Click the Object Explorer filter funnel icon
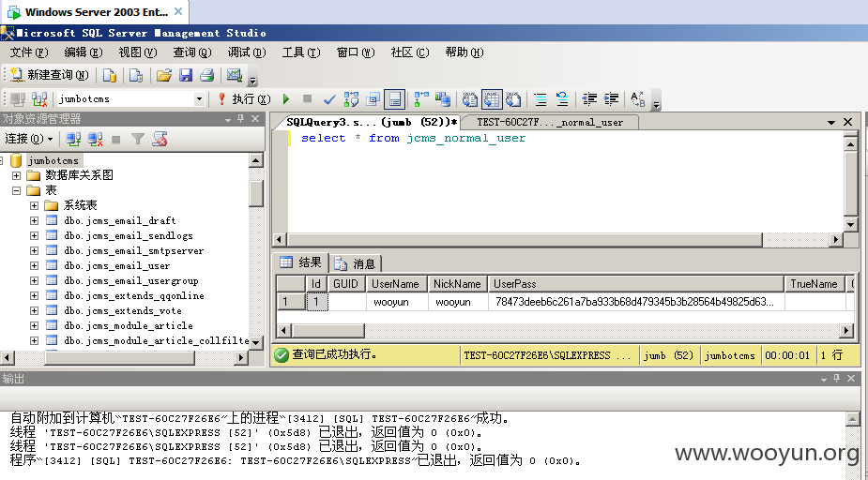The height and width of the screenshot is (480, 868). 137,140
